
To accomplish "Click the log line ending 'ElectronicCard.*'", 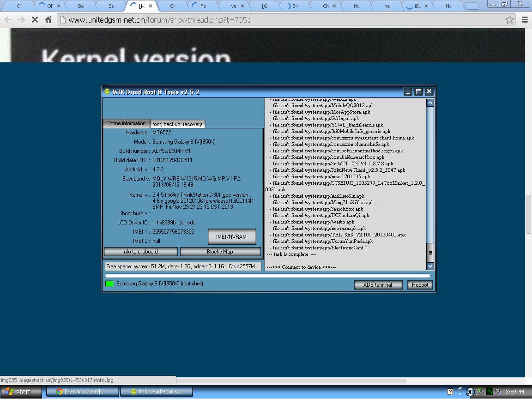I will pyautogui.click(x=318, y=248).
